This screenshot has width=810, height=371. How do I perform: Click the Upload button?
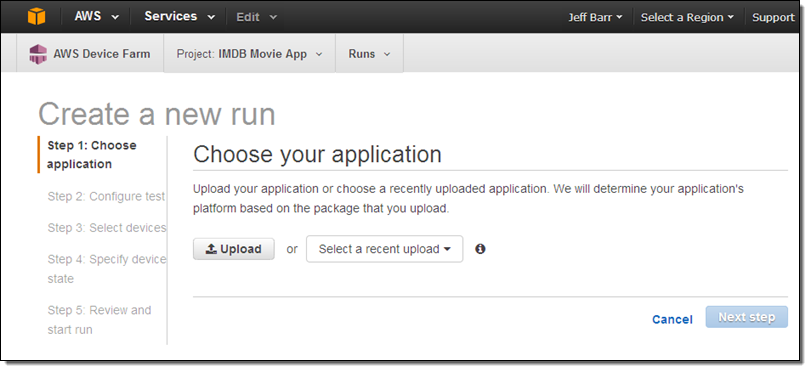click(x=233, y=249)
